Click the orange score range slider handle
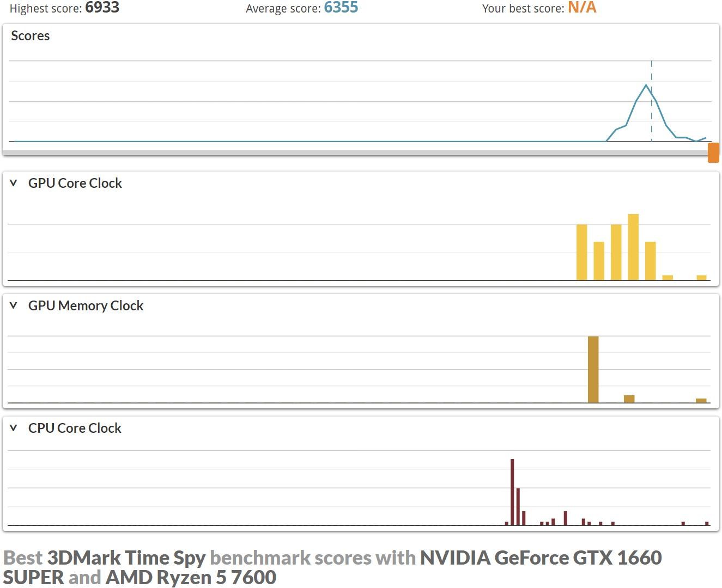This screenshot has height=588, width=722. pyautogui.click(x=713, y=152)
